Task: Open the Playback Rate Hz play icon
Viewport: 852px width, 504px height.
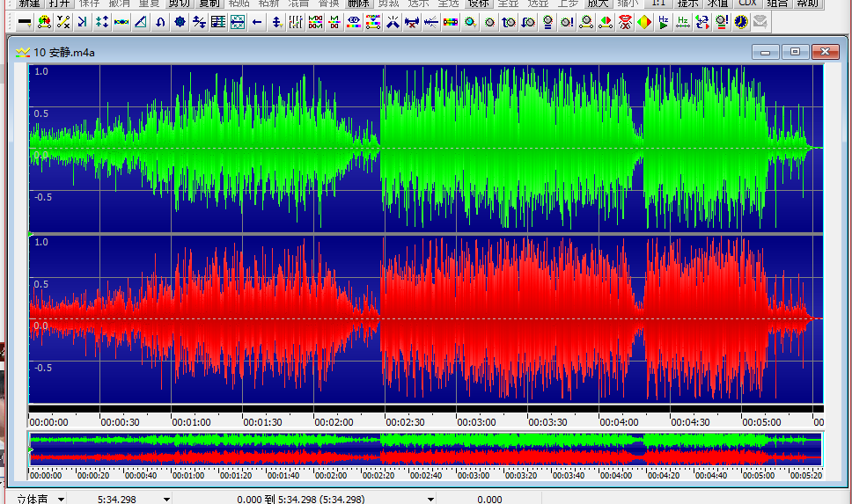Action: [x=664, y=22]
